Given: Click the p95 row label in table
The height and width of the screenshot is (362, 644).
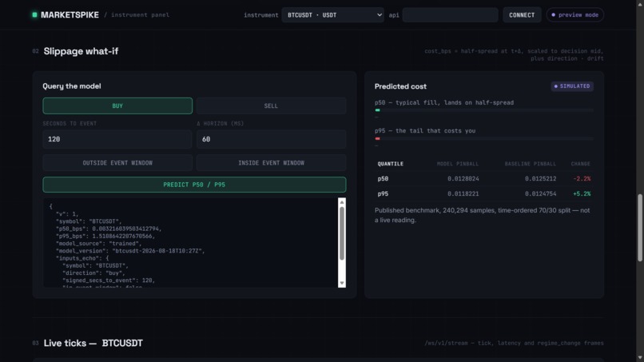Looking at the screenshot, I should pos(383,193).
